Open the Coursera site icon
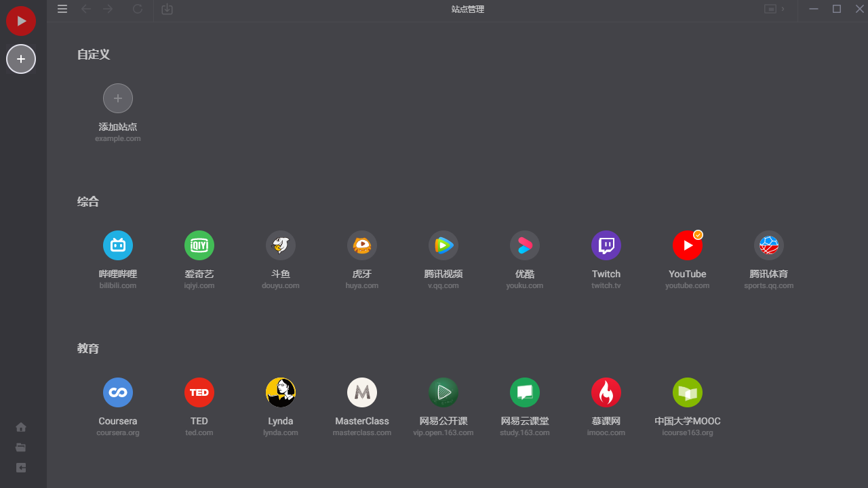868x488 pixels. pyautogui.click(x=118, y=392)
